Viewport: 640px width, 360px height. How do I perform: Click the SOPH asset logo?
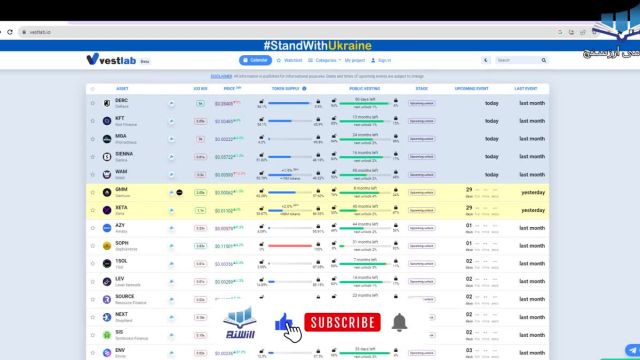click(x=107, y=246)
